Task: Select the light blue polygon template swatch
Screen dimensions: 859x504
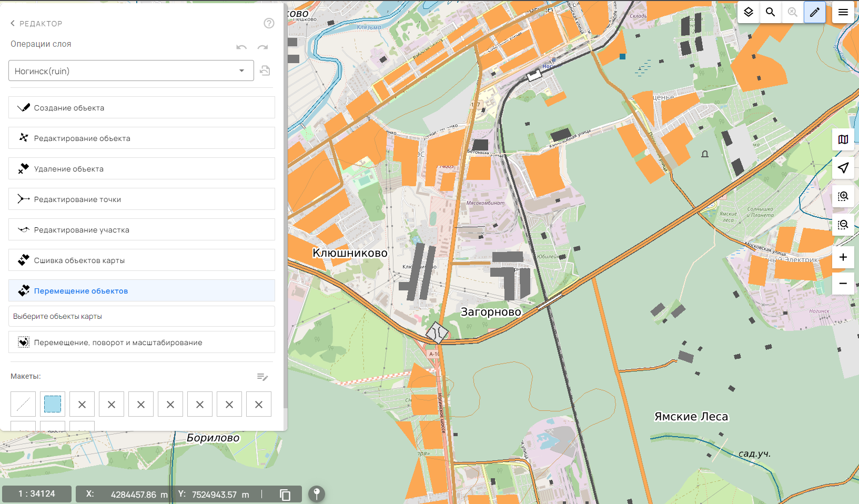Action: (53, 404)
